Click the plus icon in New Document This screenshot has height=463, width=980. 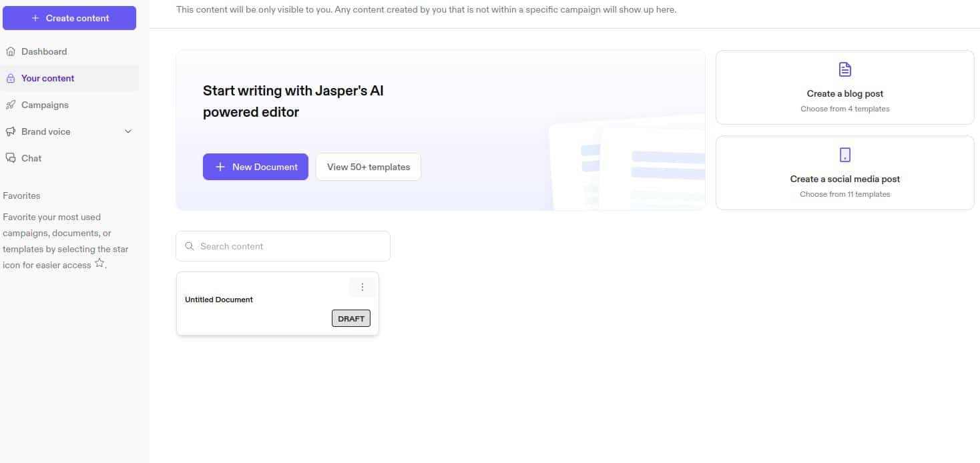point(220,167)
